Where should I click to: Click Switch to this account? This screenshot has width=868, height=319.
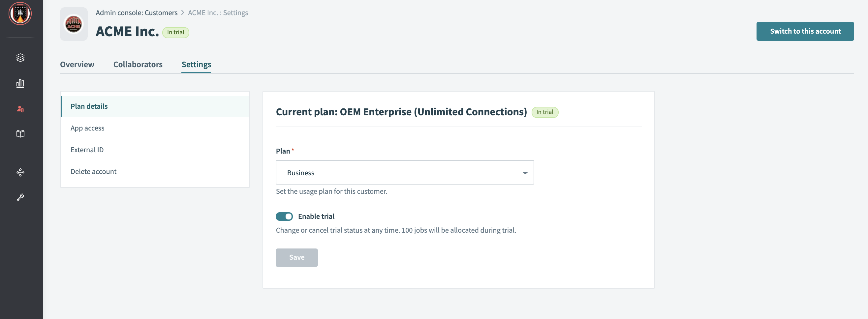click(805, 31)
